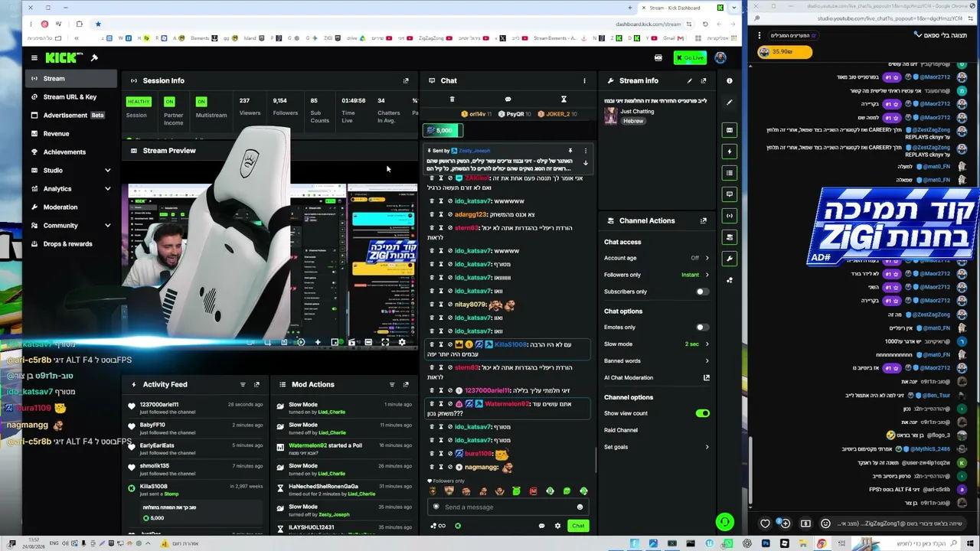Viewport: 980px width, 551px height.
Task: Turn off Show view count
Action: coord(703,413)
